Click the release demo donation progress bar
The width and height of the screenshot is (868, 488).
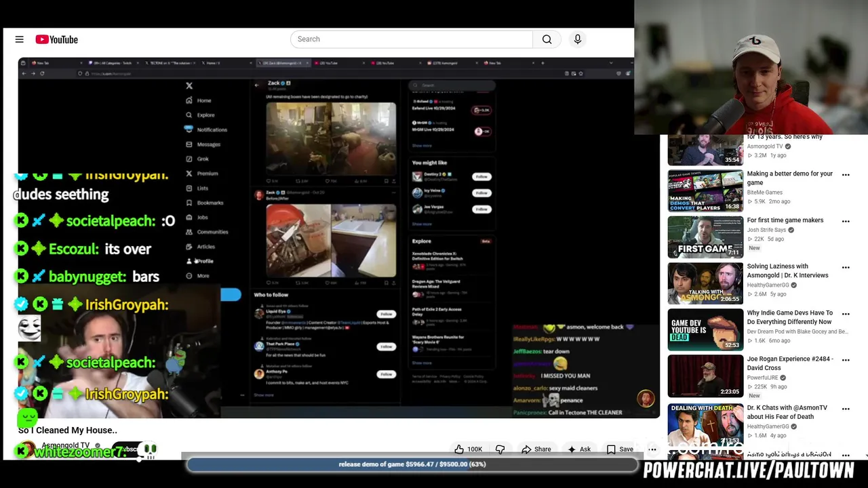click(x=412, y=464)
